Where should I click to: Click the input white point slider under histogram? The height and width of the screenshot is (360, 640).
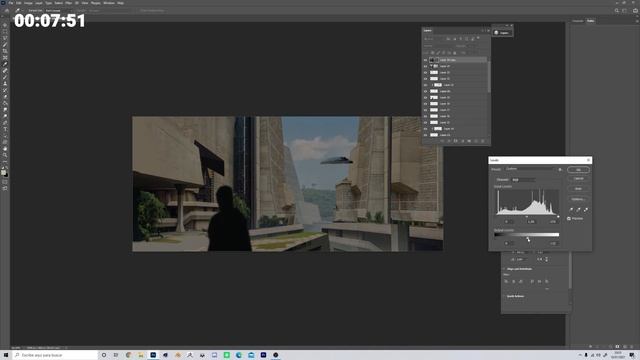click(558, 216)
